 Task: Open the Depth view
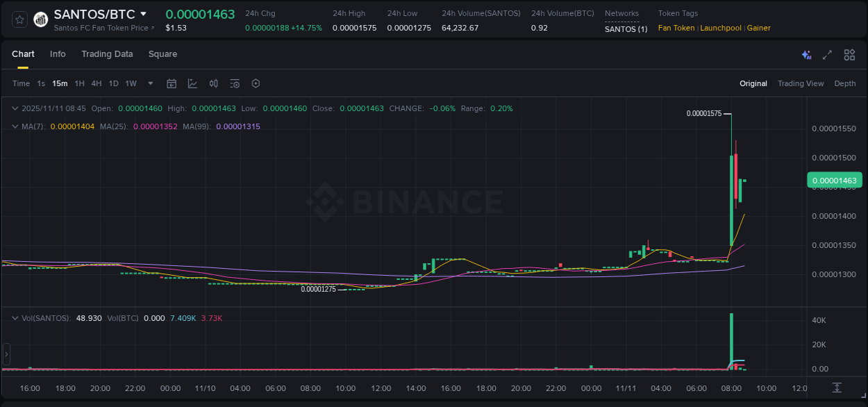point(844,83)
